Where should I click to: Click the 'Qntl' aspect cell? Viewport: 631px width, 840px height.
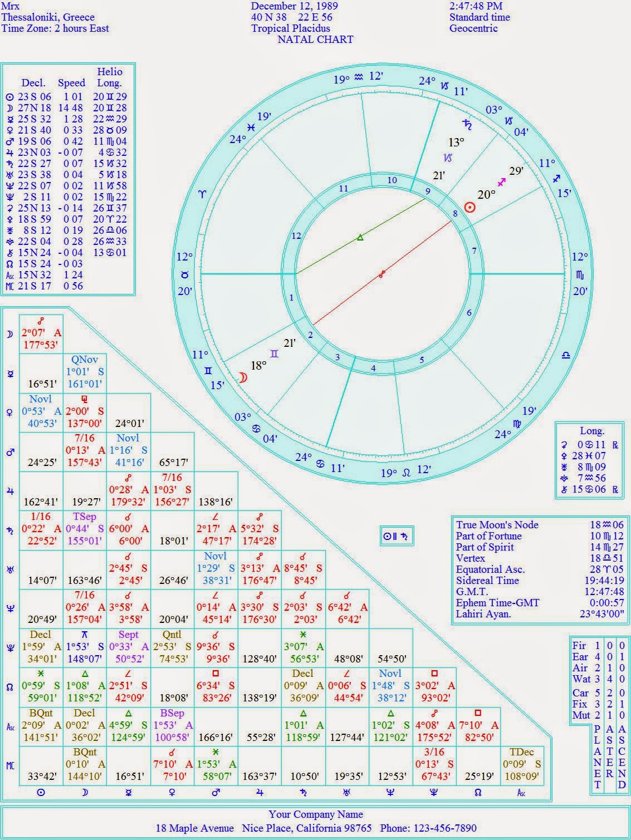[172, 648]
